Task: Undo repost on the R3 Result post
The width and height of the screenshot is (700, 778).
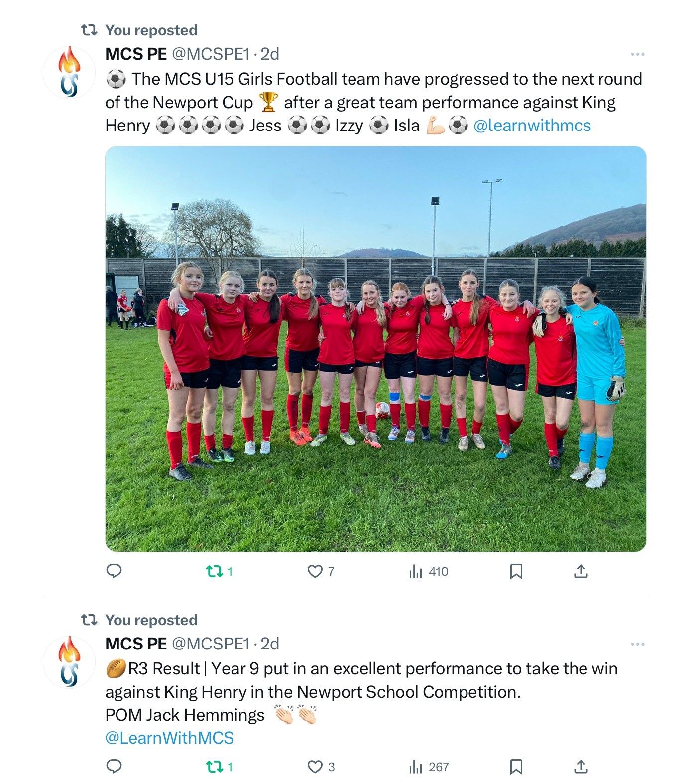Action: pos(220,767)
